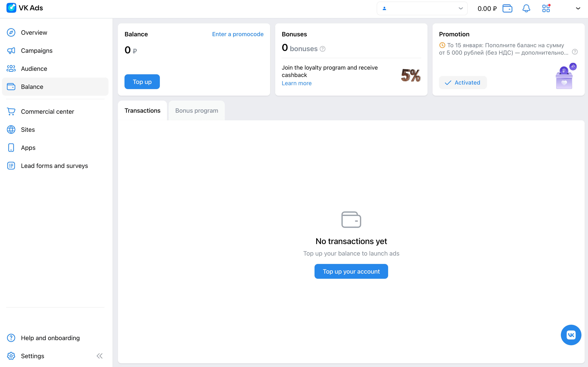The image size is (588, 367).
Task: Toggle the Activated promotion button
Action: coord(462,83)
